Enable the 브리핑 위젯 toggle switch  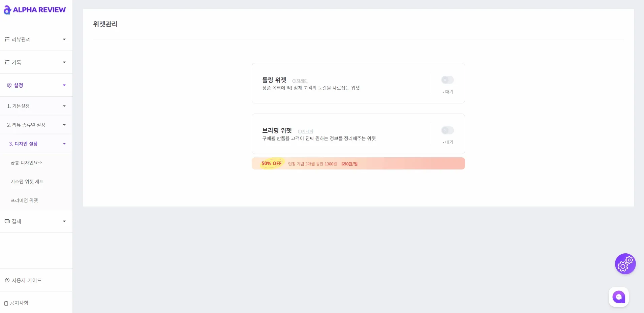448,130
